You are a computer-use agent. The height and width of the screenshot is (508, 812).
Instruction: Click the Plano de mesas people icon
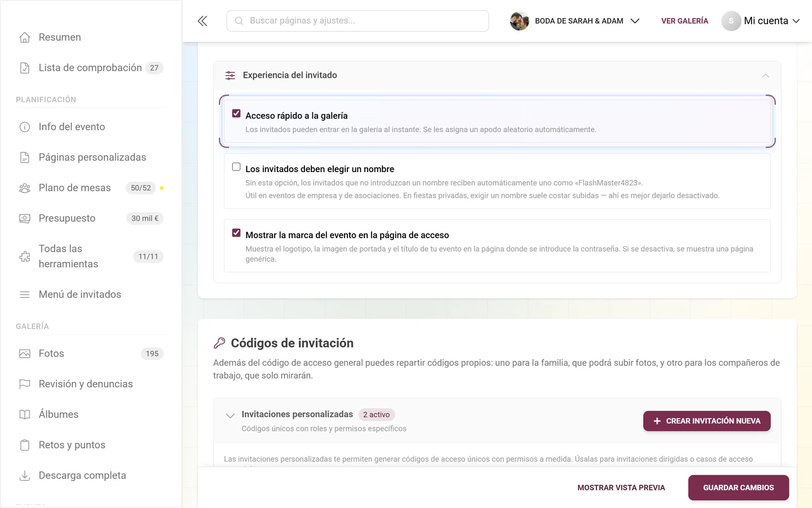25,188
